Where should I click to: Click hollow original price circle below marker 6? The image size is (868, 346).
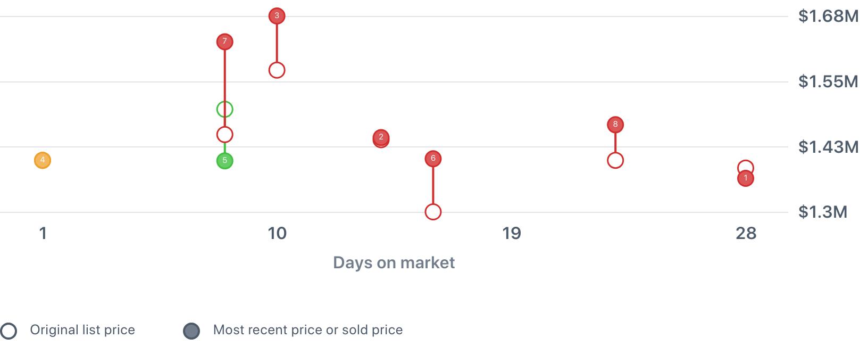pos(433,212)
